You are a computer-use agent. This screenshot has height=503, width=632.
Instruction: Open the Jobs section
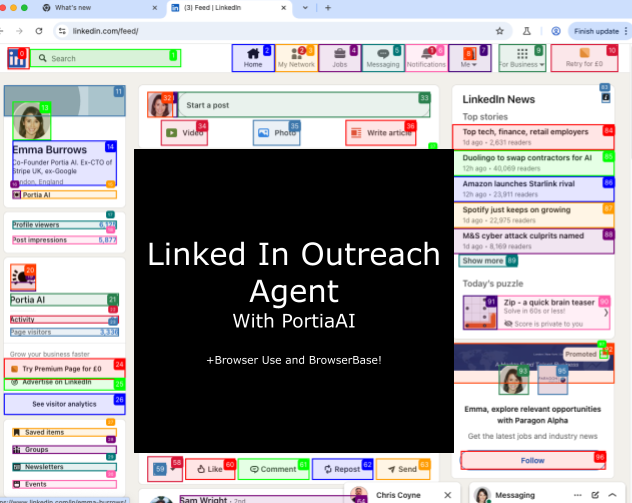pyautogui.click(x=340, y=58)
